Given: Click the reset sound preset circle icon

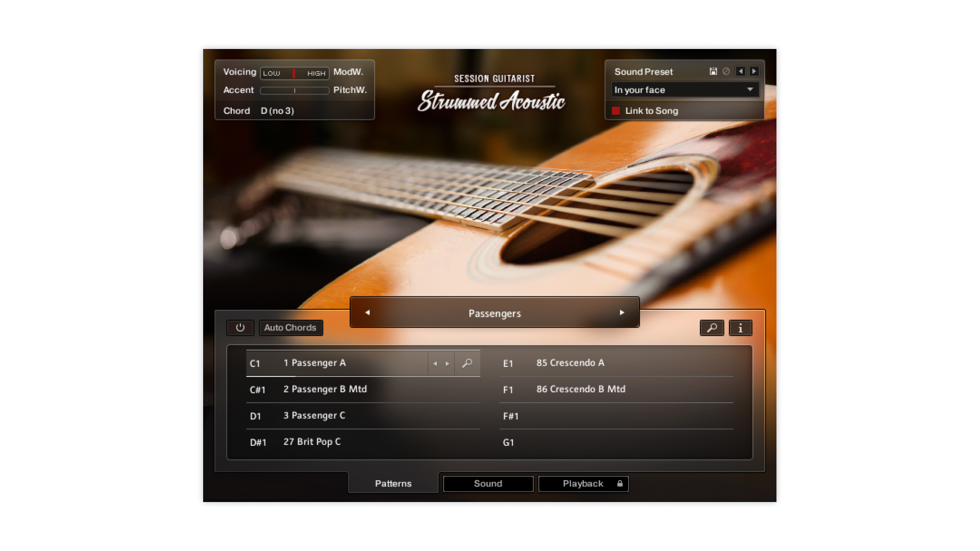Looking at the screenshot, I should coord(726,71).
